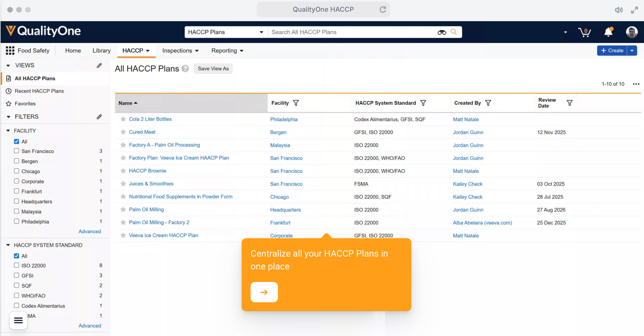Open the Create button dropdown arrow
This screenshot has height=336, width=644.
(632, 50)
